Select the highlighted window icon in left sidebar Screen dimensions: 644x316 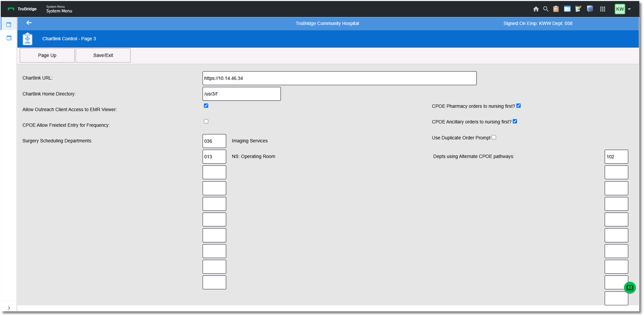click(x=8, y=24)
